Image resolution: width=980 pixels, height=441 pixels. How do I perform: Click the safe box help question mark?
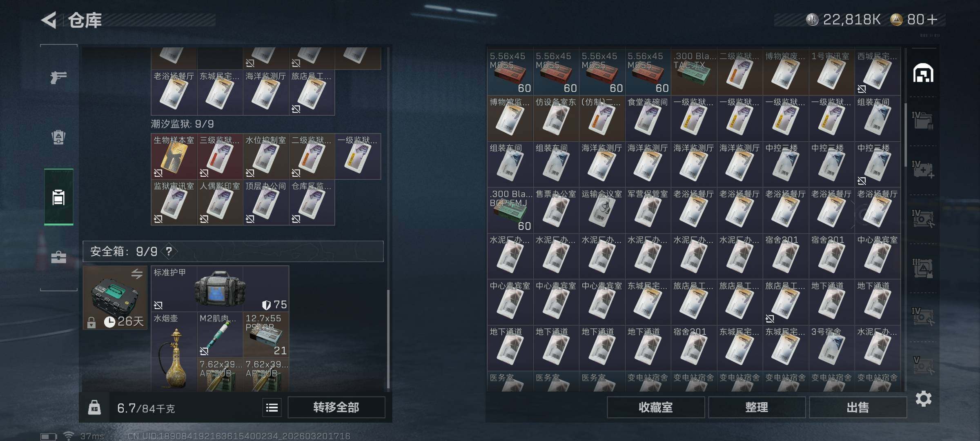point(169,251)
